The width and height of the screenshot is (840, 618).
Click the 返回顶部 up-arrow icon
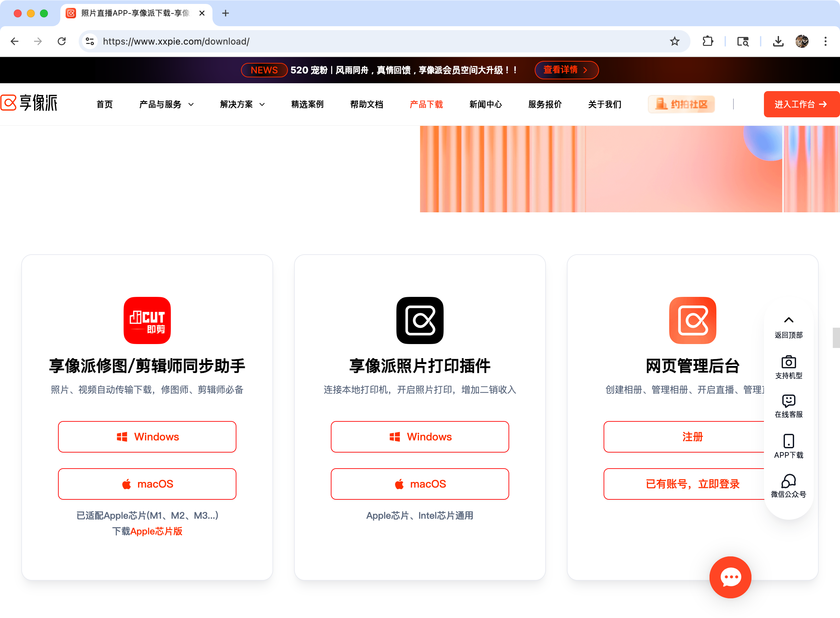789,320
